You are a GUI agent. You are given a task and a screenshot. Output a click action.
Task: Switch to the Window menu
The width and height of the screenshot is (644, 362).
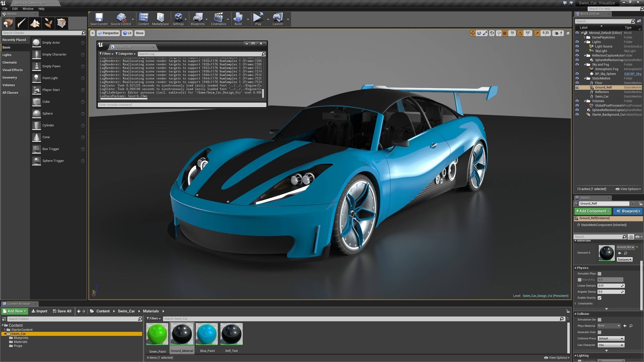click(x=27, y=8)
